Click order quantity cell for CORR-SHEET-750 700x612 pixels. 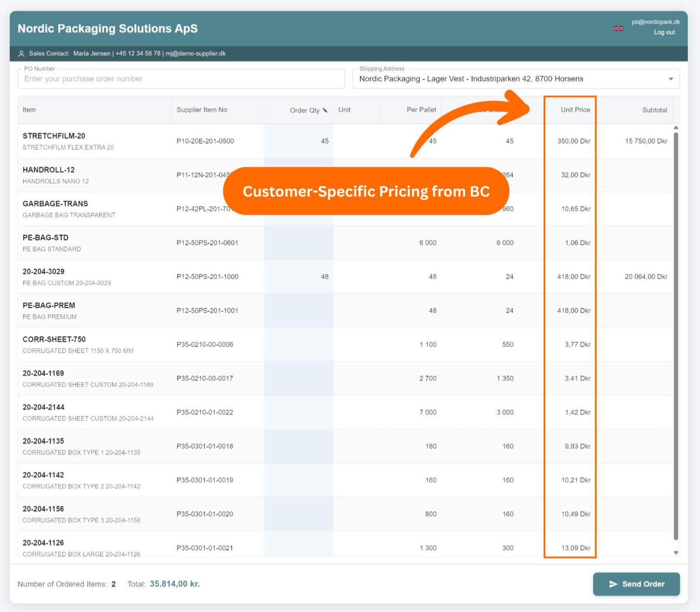[x=299, y=344]
